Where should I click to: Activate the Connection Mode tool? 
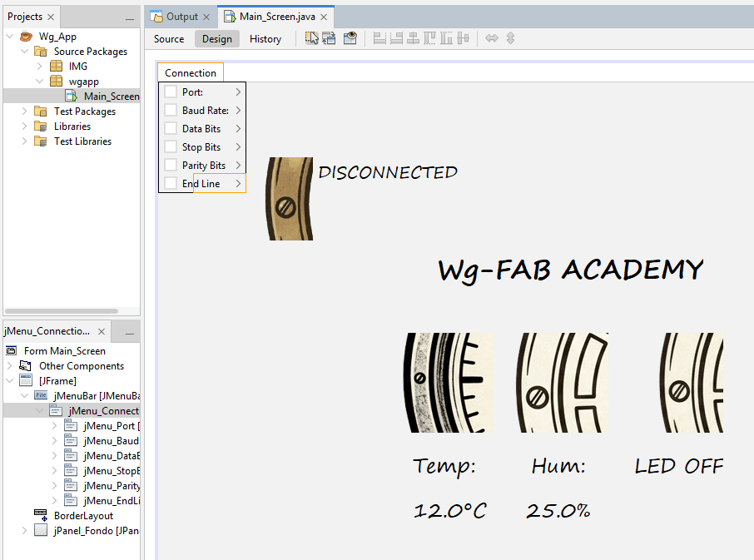pos(330,38)
